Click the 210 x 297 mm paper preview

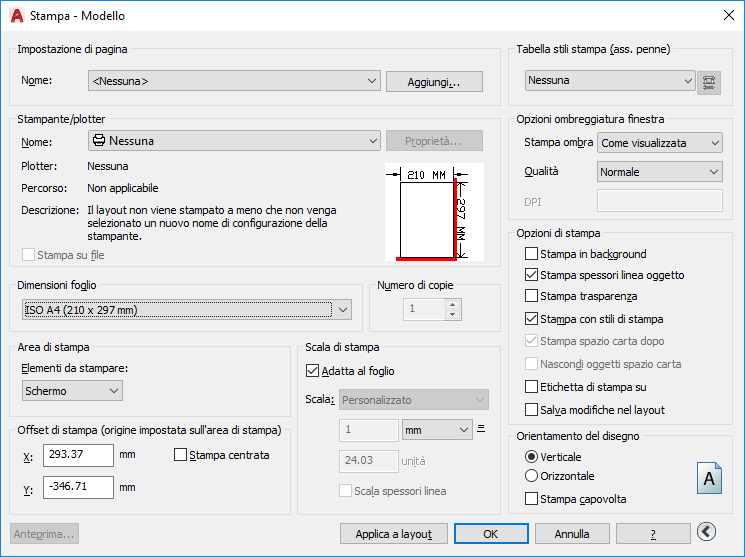coord(434,212)
